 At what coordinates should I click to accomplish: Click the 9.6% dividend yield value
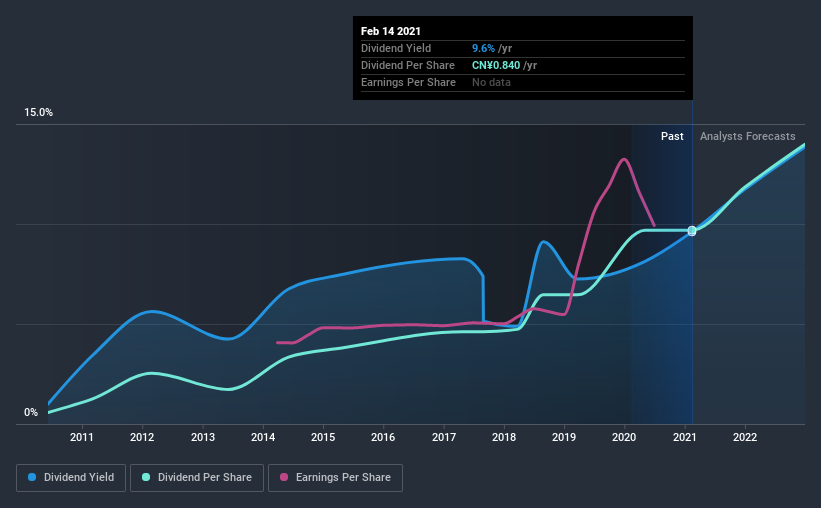pyautogui.click(x=483, y=49)
